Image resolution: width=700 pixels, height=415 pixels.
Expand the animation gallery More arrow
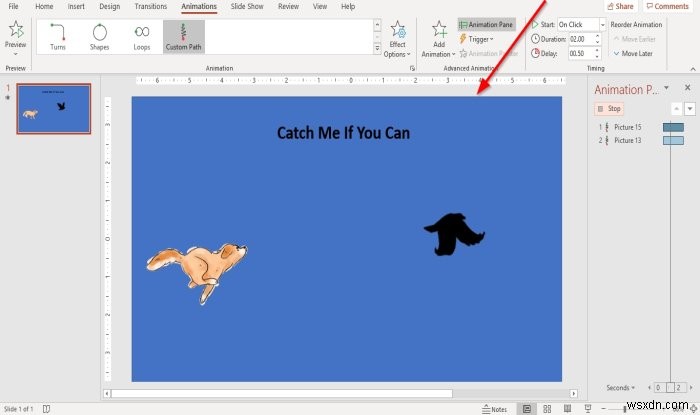[x=377, y=48]
